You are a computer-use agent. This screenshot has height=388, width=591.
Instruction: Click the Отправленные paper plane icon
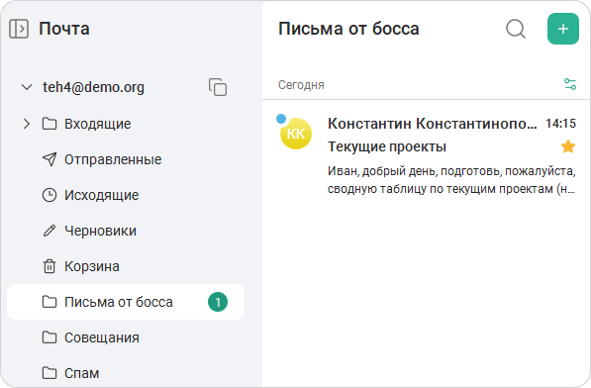coord(49,159)
